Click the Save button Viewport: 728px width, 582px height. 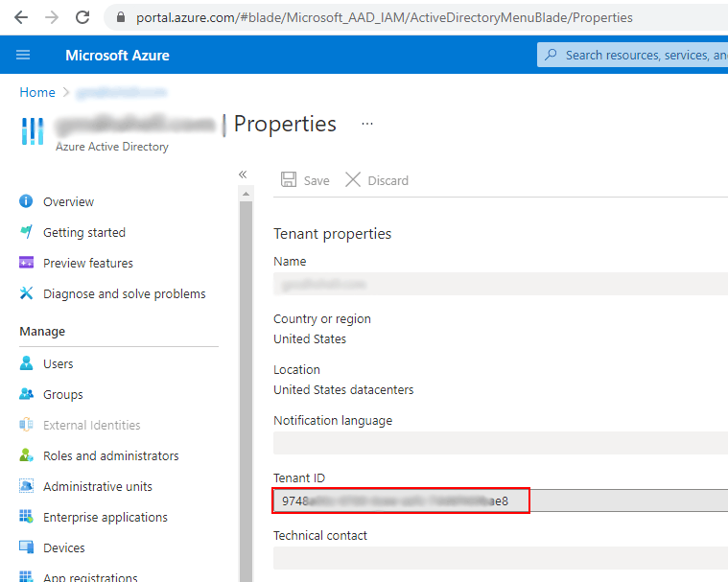(305, 180)
